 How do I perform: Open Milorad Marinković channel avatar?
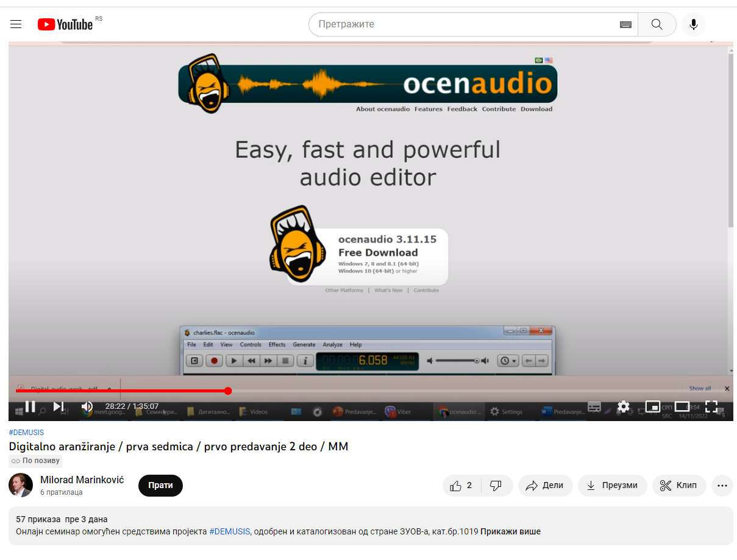(x=21, y=485)
